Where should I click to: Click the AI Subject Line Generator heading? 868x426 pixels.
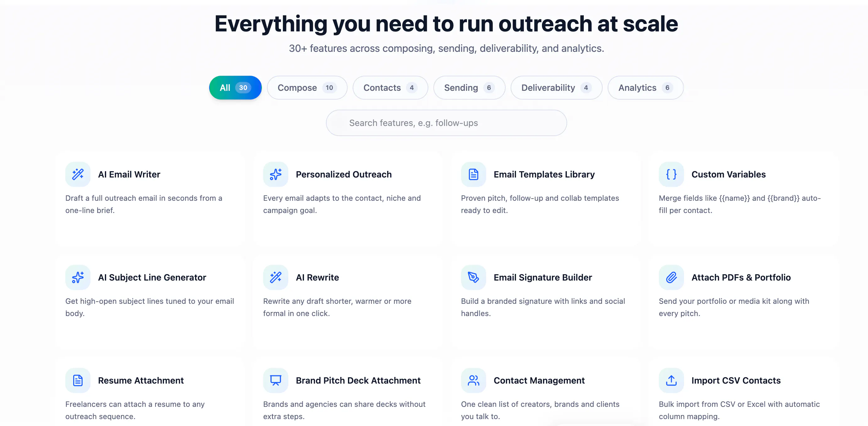152,277
